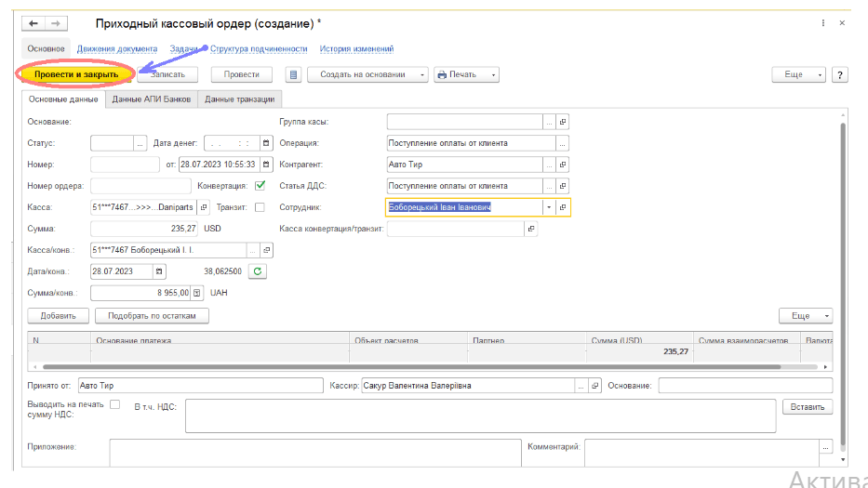
Task: Click the Провести и закрыть button
Action: coord(75,74)
